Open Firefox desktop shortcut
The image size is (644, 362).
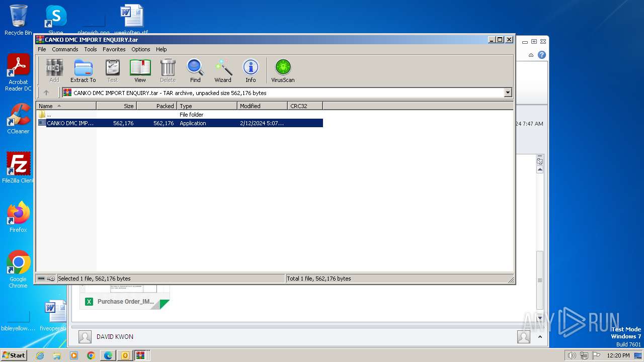pyautogui.click(x=18, y=217)
